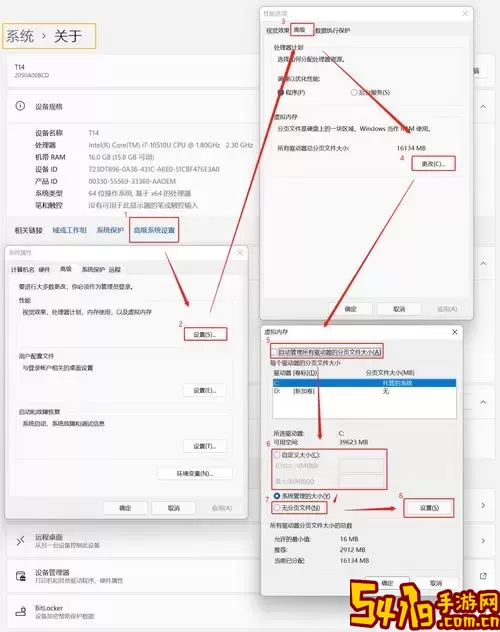Click 设置(S) button in 虚拟内存
The width and height of the screenshot is (500, 632).
click(429, 508)
